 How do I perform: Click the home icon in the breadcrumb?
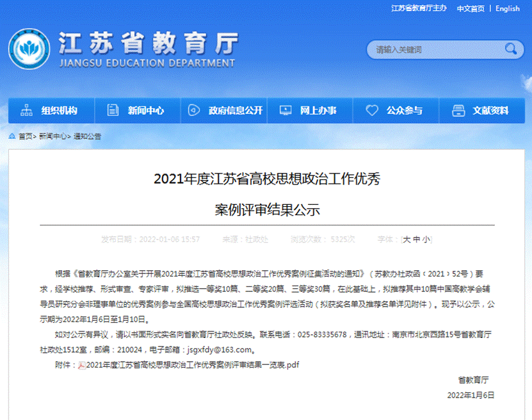(x=13, y=136)
